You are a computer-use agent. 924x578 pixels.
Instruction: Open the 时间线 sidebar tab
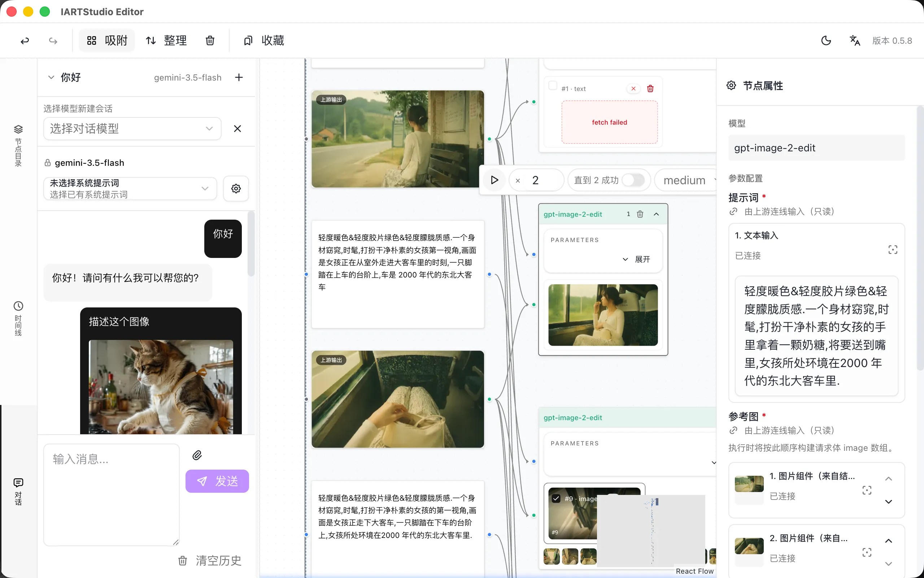pos(18,318)
